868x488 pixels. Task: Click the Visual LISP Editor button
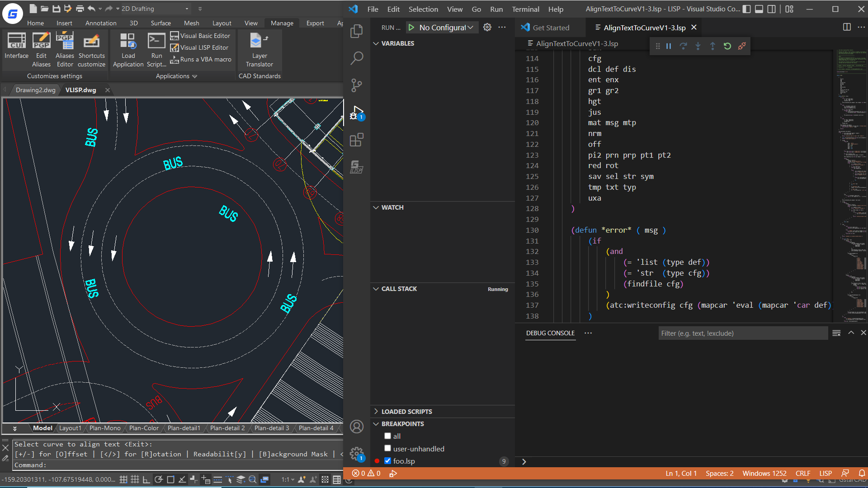[x=199, y=47]
